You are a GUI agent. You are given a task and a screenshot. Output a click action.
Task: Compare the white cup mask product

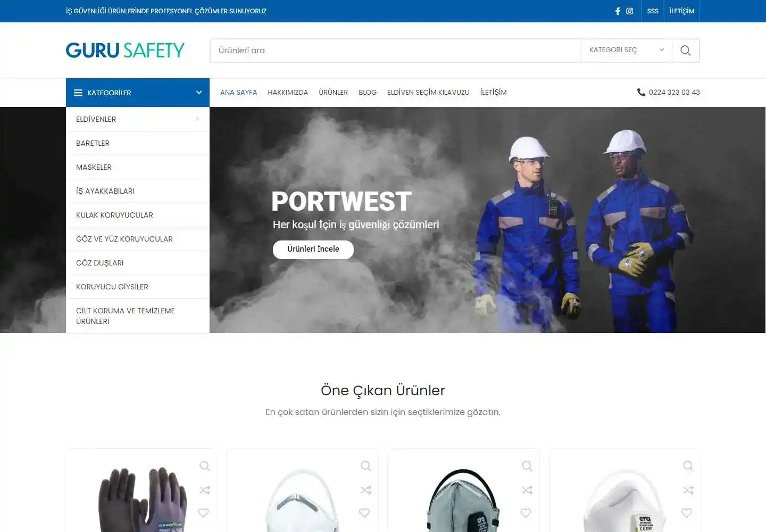click(366, 490)
